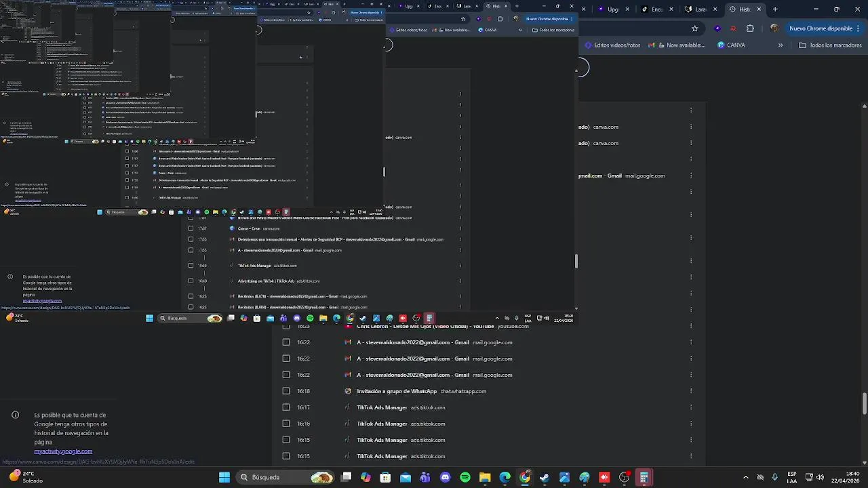
Task: Click the red extension icon in the largest browser toolbar
Action: point(733,28)
